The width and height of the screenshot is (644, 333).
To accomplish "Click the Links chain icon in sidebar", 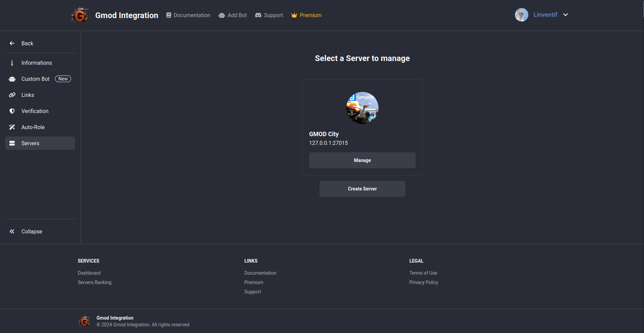I will [x=12, y=95].
